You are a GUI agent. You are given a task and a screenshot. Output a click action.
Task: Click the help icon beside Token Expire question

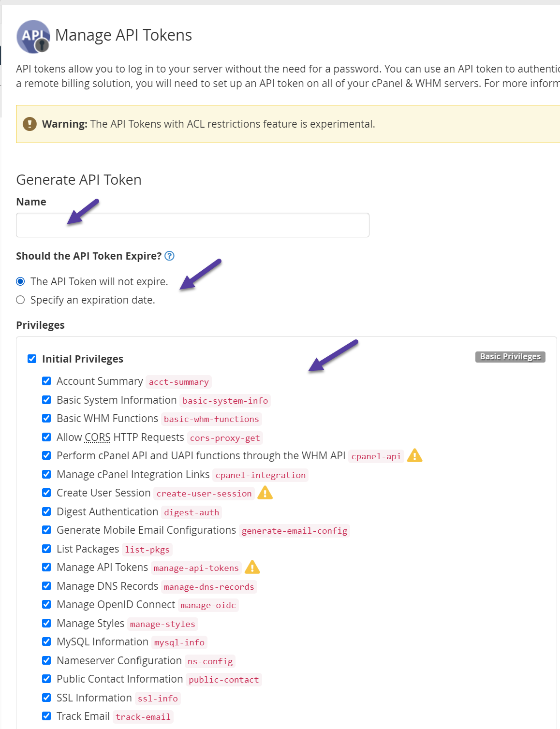pyautogui.click(x=169, y=256)
